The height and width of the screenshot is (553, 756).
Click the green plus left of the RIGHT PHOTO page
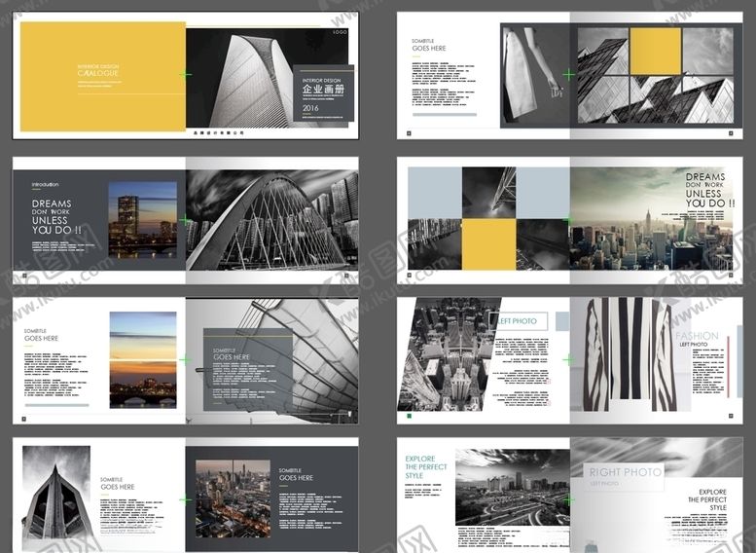(568, 499)
